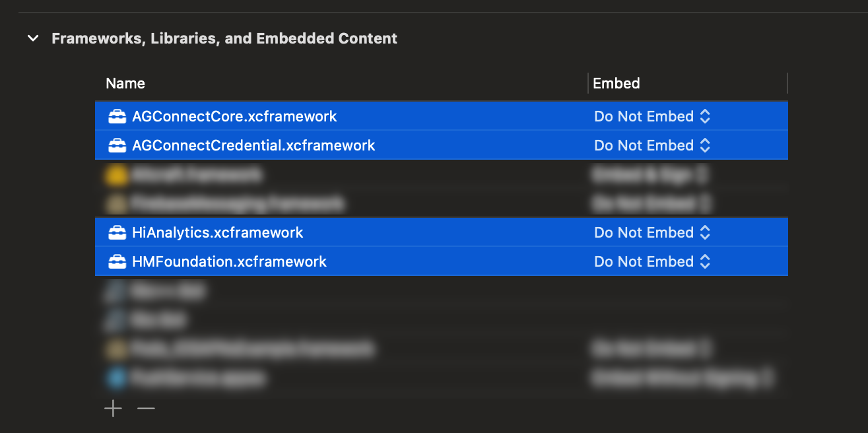Open the embed dropdown for HMFoundation.xcframework
868x433 pixels.
pyautogui.click(x=644, y=262)
